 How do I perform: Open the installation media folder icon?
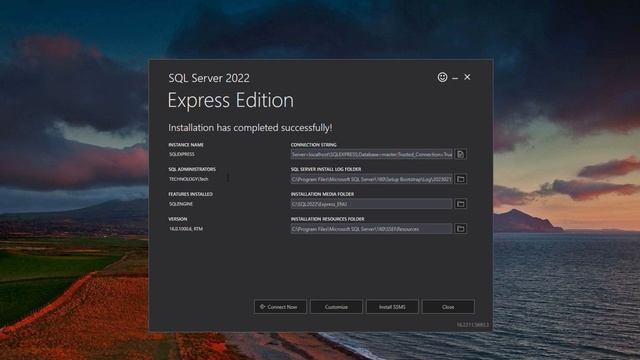461,204
